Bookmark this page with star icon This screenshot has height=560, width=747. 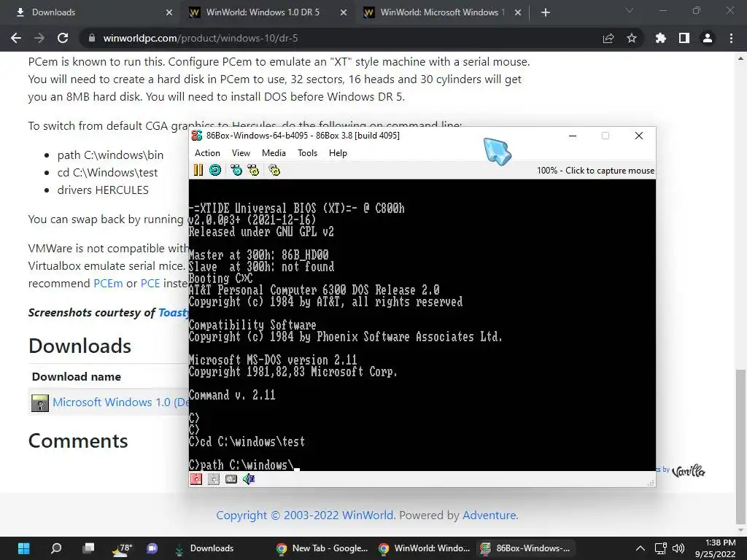[x=632, y=38]
